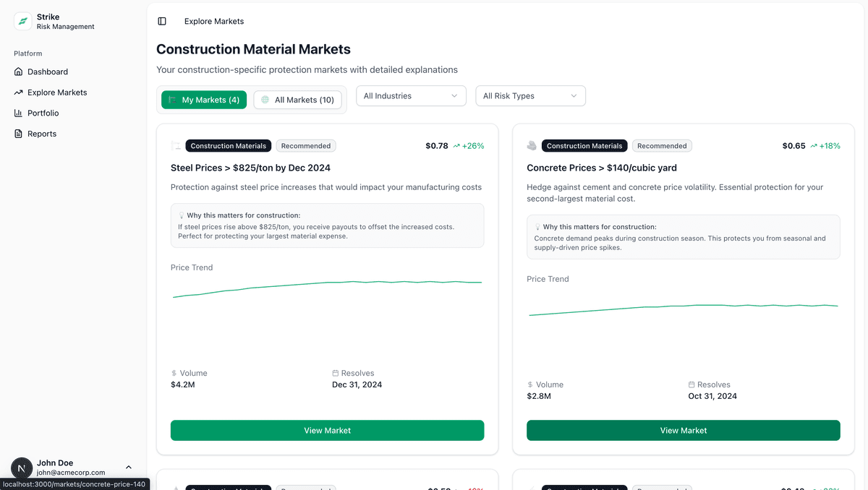
Task: Go to Portfolio in the sidebar
Action: 43,113
